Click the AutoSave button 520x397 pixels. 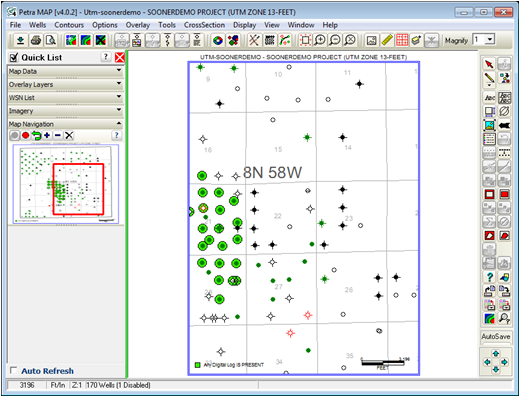point(496,337)
